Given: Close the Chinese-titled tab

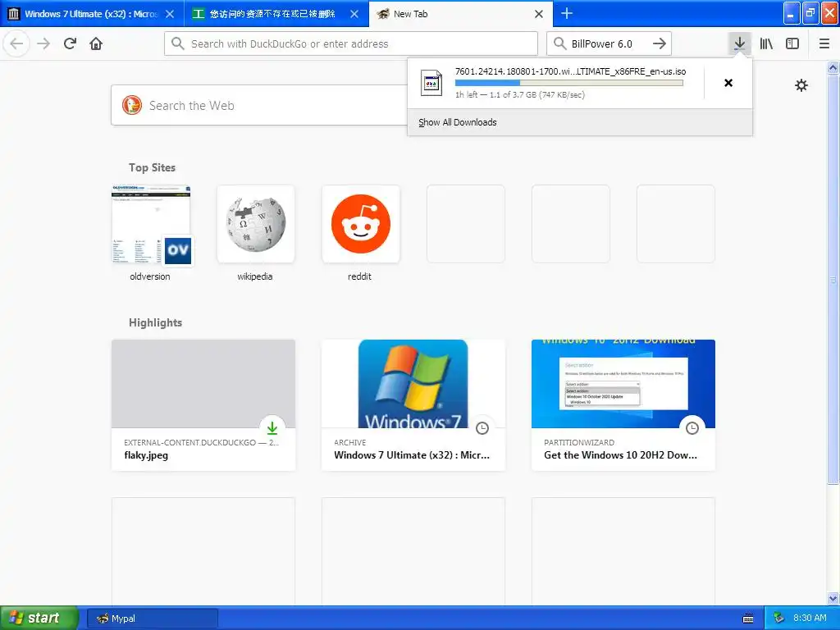Looking at the screenshot, I should 354,14.
